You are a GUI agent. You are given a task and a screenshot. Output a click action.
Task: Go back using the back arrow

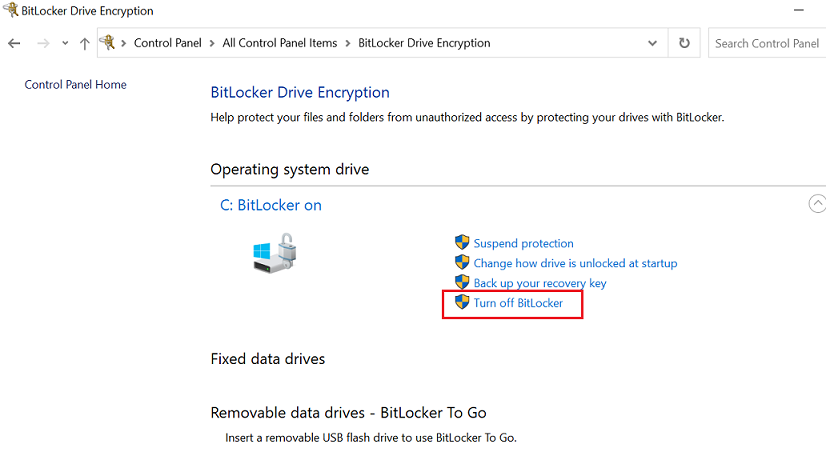pos(14,44)
